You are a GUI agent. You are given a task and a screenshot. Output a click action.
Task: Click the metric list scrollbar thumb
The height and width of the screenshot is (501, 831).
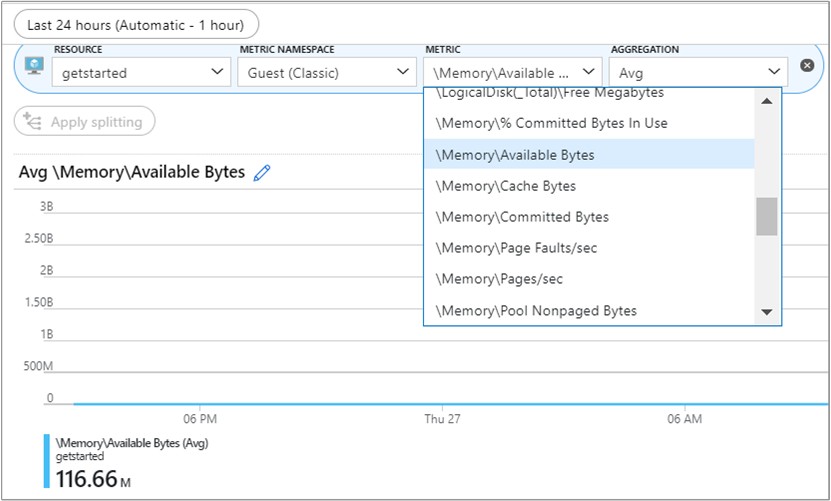tap(766, 216)
